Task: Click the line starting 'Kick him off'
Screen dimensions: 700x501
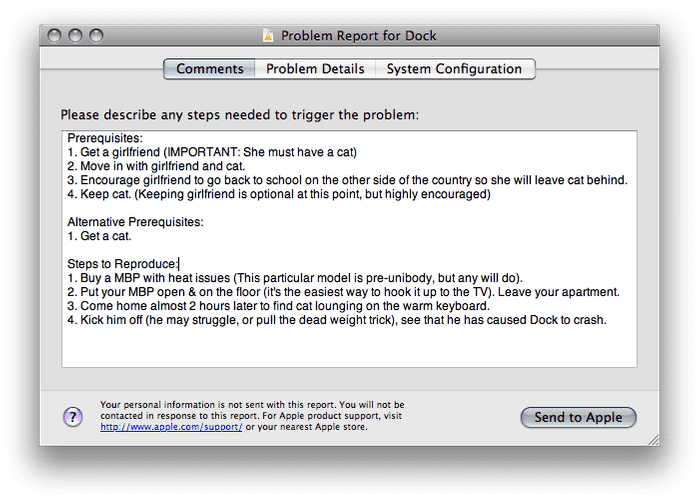Action: click(x=337, y=320)
